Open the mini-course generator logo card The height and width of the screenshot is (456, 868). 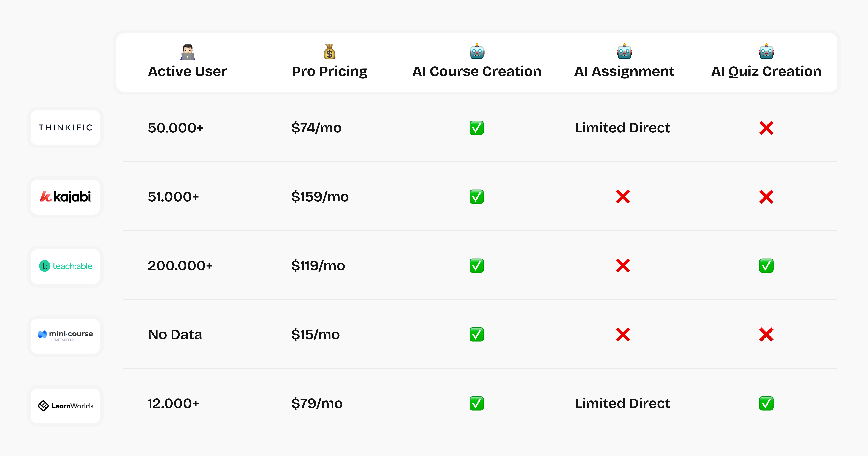[x=65, y=336]
